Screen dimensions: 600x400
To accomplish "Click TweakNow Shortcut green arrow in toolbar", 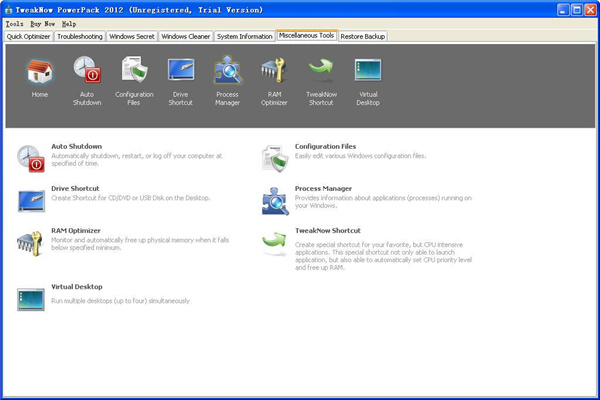I will coord(321,70).
